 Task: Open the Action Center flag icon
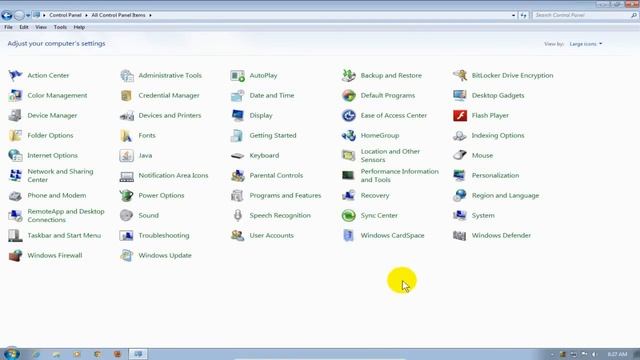tap(15, 76)
